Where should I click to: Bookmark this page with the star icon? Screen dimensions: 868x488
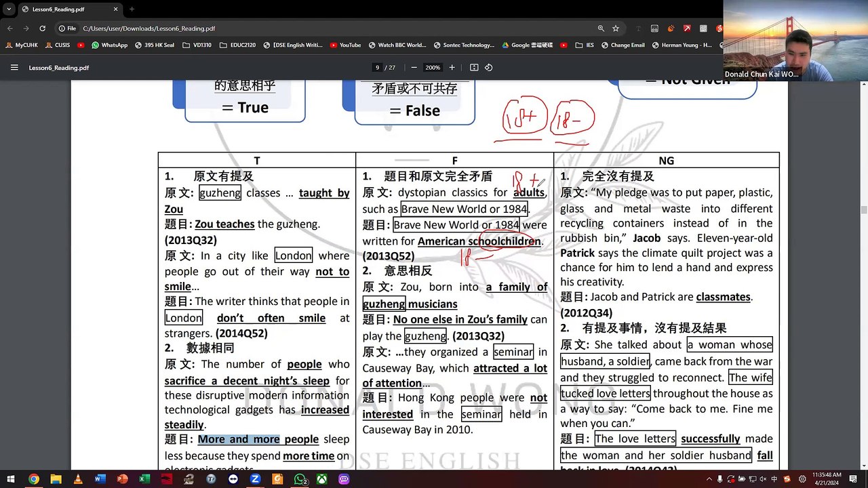coord(616,28)
